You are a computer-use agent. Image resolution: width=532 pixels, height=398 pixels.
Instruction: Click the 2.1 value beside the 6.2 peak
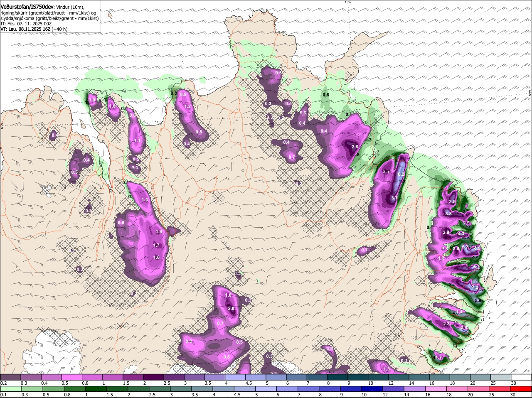(x=386, y=172)
